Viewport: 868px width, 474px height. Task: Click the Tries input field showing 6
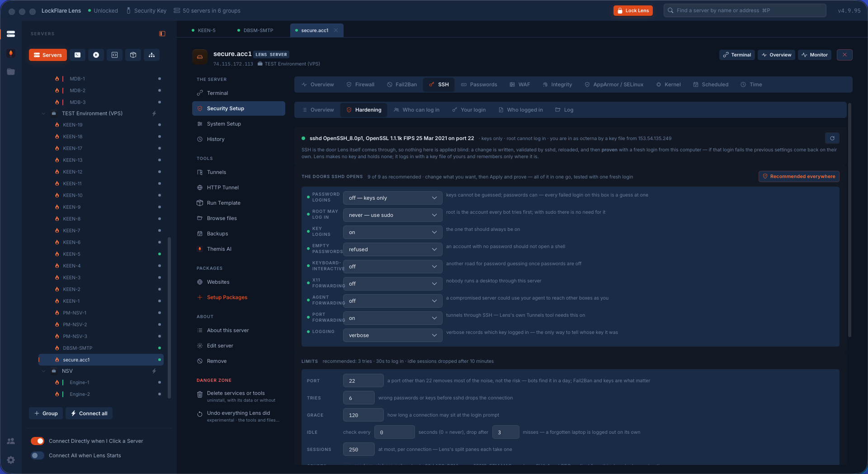point(359,398)
